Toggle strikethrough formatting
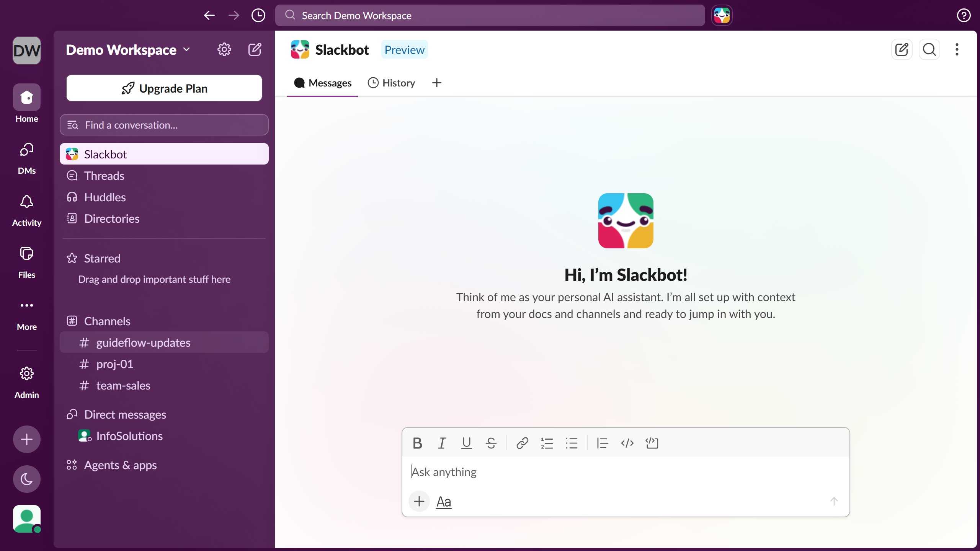 [x=491, y=443]
